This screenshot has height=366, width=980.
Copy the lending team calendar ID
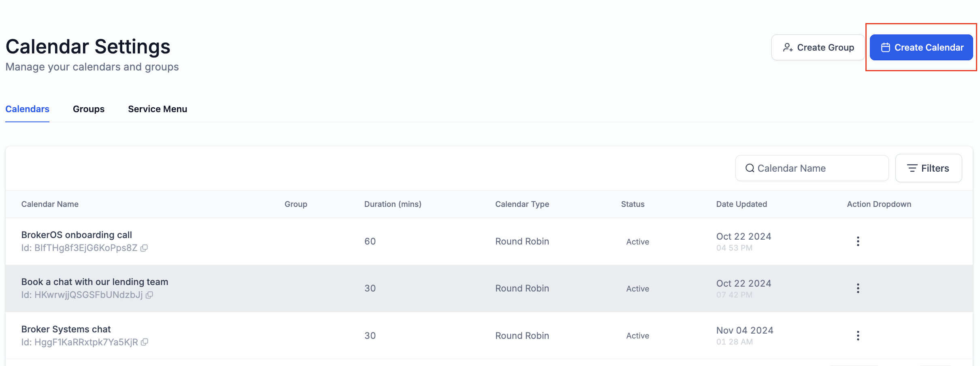coord(149,295)
